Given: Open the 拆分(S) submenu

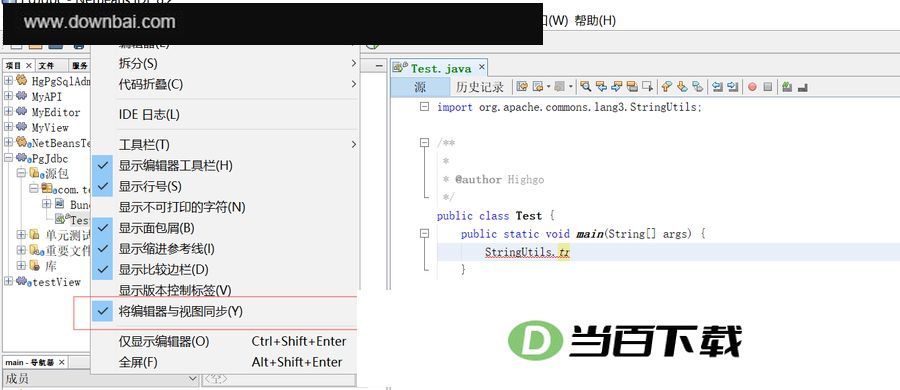Looking at the screenshot, I should (x=225, y=63).
